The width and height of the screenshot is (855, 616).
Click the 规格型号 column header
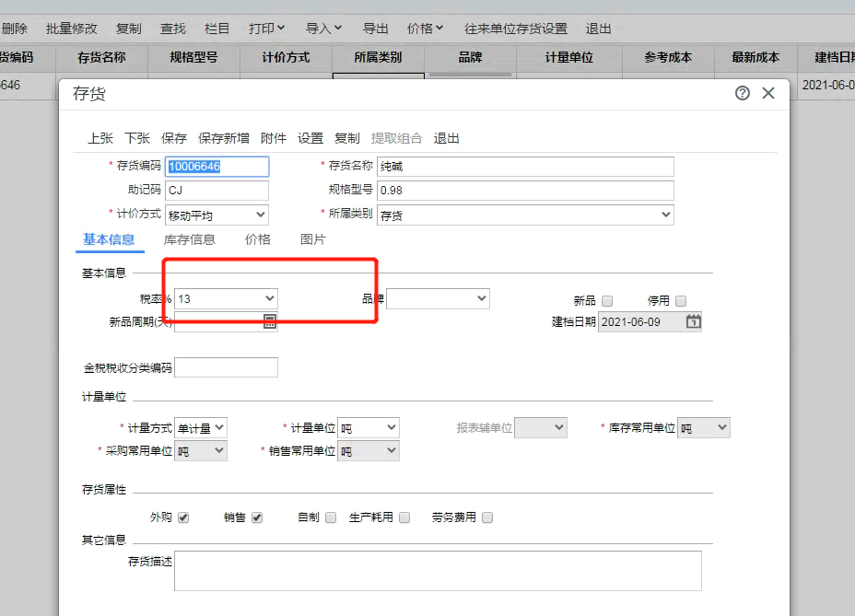point(193,58)
